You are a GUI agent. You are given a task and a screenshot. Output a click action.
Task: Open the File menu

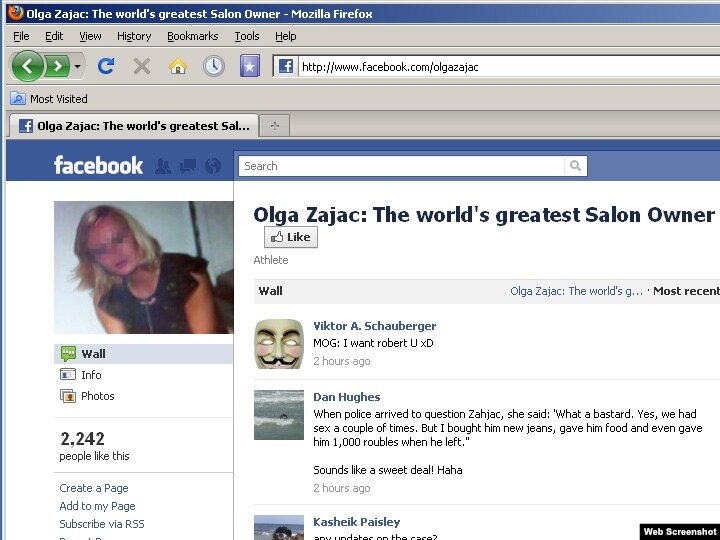(21, 36)
